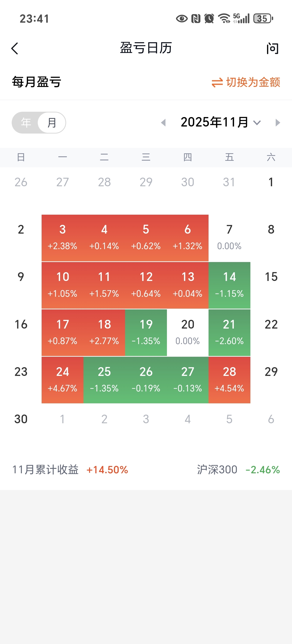Open the 2025年11月 month picker
This screenshot has height=644, width=292.
[x=214, y=122]
